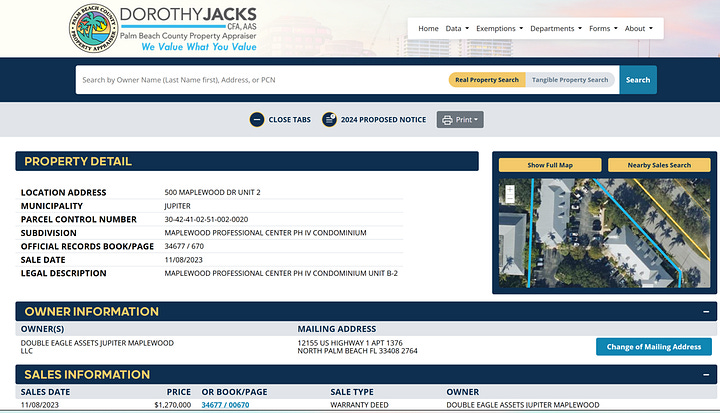This screenshot has width=720, height=413.
Task: Click the legal description ending in UNIT B-2
Action: pyautogui.click(x=281, y=273)
